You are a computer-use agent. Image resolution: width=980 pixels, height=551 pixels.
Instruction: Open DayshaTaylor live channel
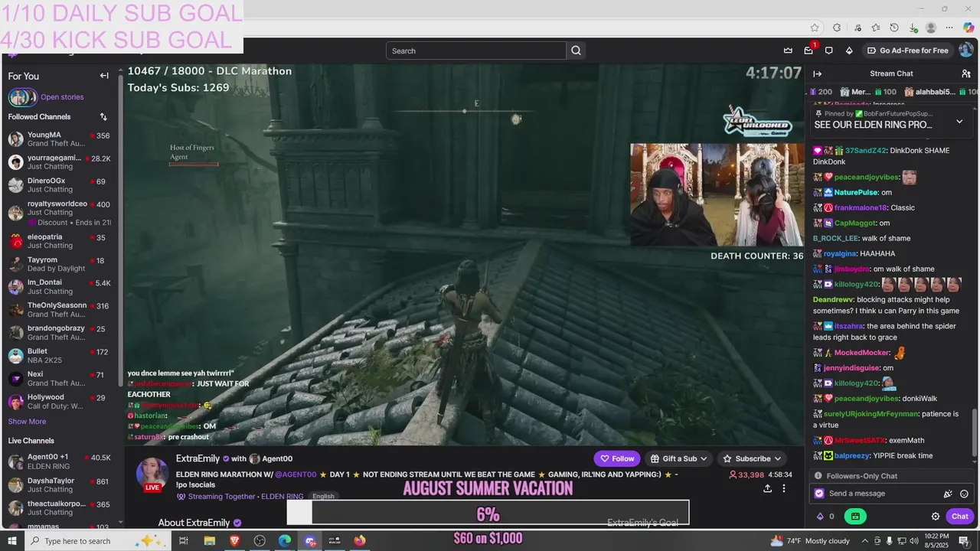60,485
